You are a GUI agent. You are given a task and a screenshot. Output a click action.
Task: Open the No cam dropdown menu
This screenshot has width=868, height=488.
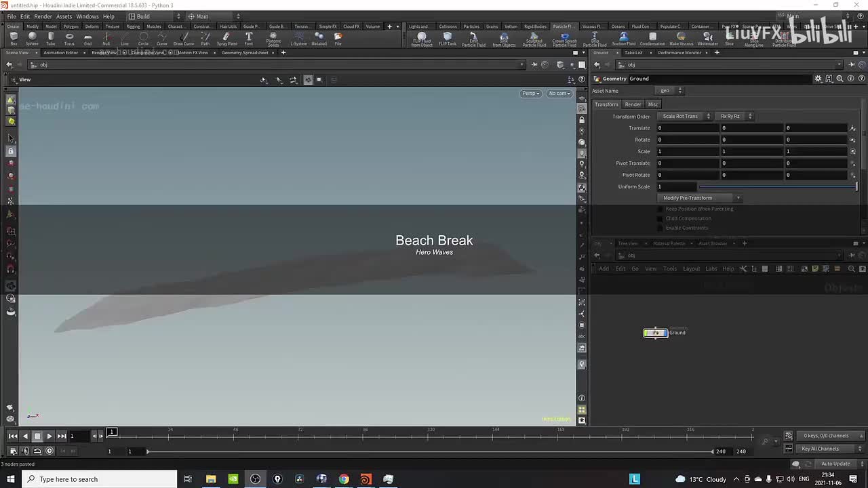point(559,94)
